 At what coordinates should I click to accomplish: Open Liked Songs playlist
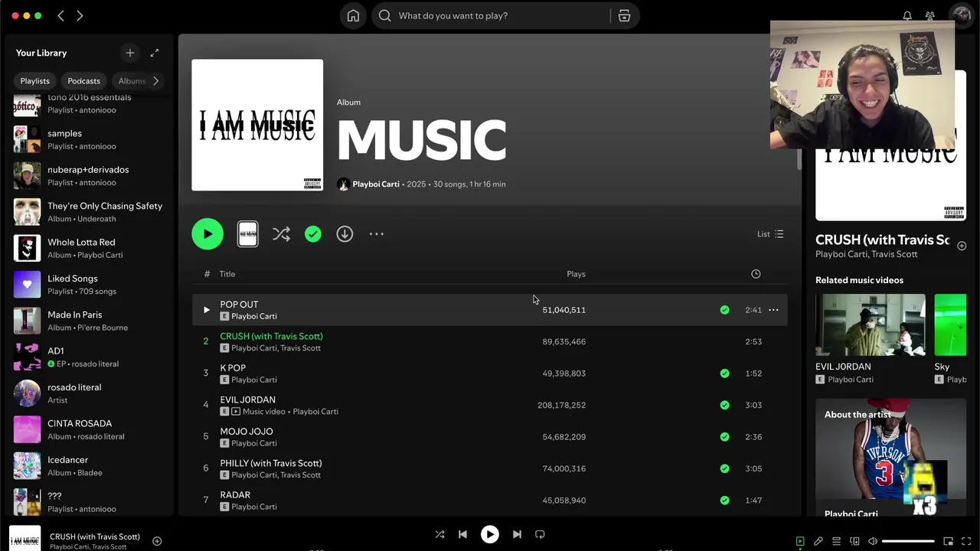pos(90,284)
